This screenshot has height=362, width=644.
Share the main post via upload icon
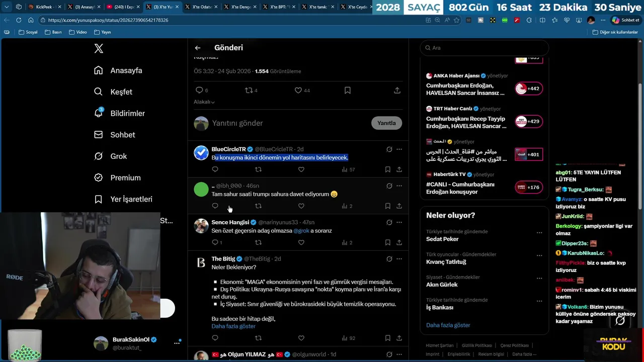(x=397, y=90)
